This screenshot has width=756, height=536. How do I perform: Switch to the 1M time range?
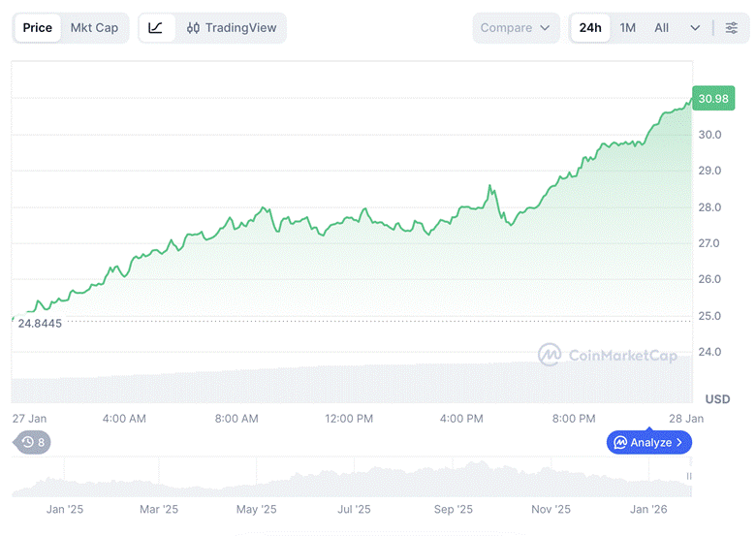pyautogui.click(x=628, y=28)
